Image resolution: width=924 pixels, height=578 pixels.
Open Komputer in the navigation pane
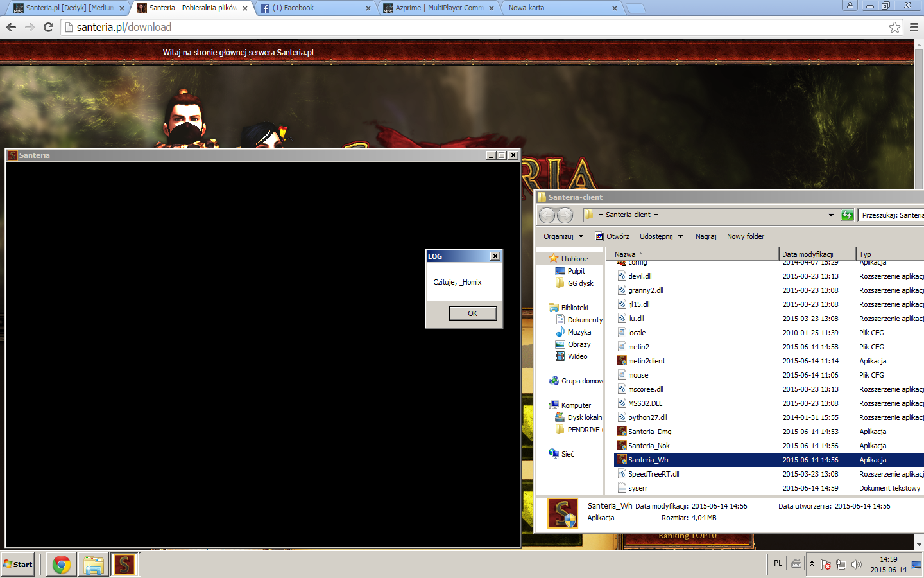(x=576, y=405)
